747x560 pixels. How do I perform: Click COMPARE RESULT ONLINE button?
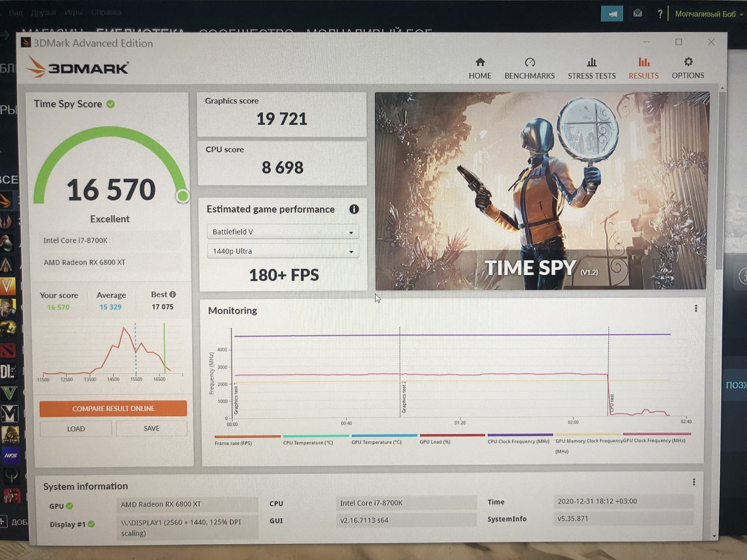click(x=113, y=409)
